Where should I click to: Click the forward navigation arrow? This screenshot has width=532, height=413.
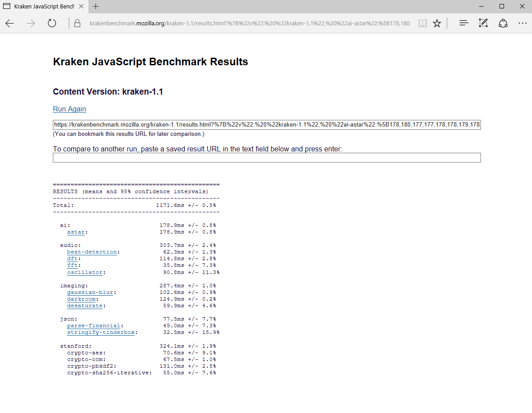tap(31, 23)
